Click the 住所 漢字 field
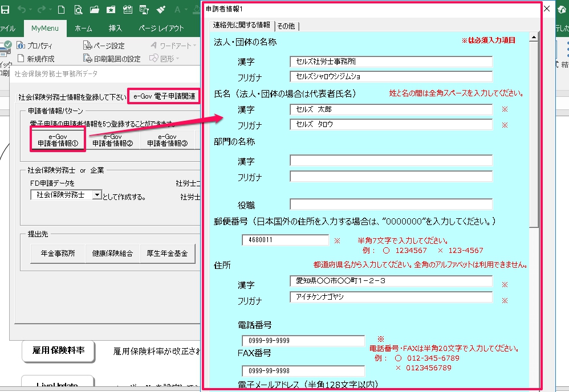The width and height of the screenshot is (569, 392). coord(391,281)
